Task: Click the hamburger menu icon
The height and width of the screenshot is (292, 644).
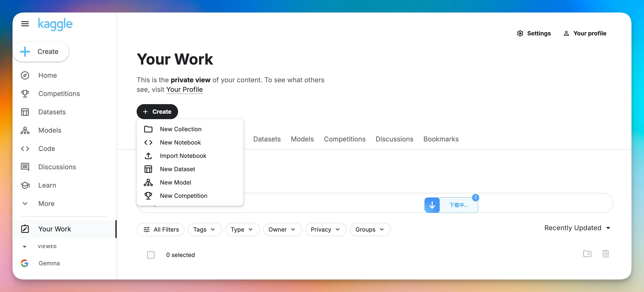Action: (25, 24)
